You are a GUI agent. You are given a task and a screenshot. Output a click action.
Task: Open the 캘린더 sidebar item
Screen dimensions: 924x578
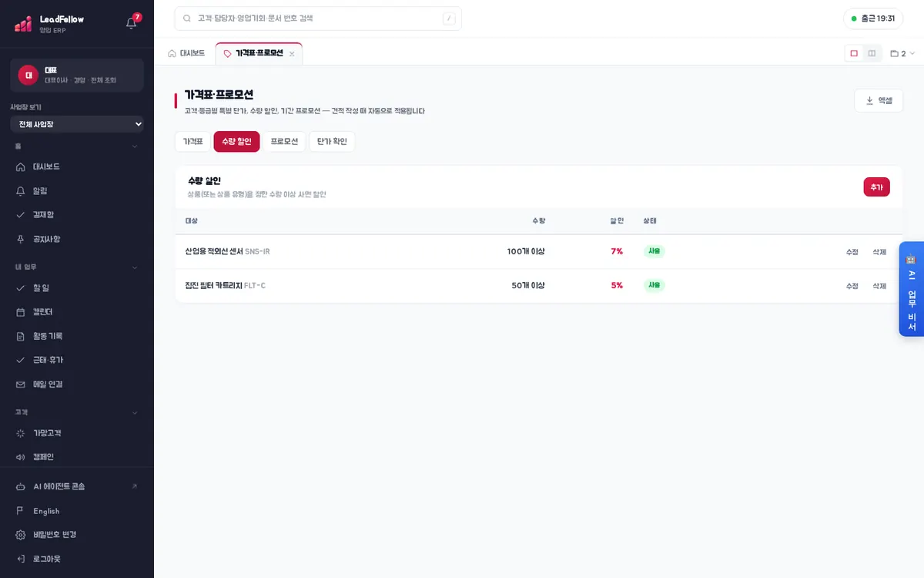point(77,312)
